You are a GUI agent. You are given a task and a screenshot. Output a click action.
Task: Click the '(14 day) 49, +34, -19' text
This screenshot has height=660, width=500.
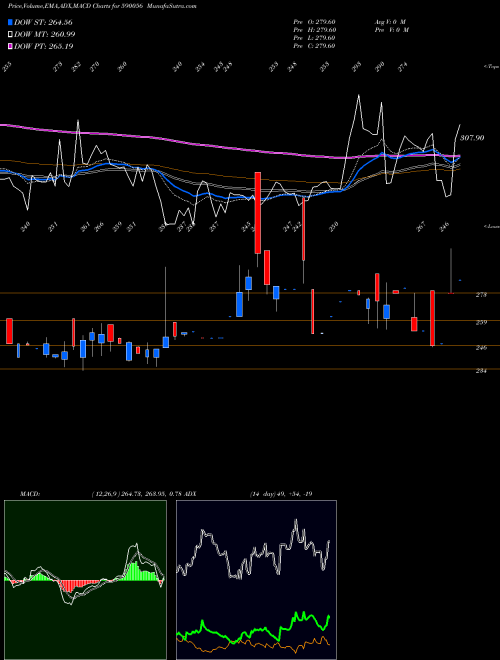(x=281, y=494)
